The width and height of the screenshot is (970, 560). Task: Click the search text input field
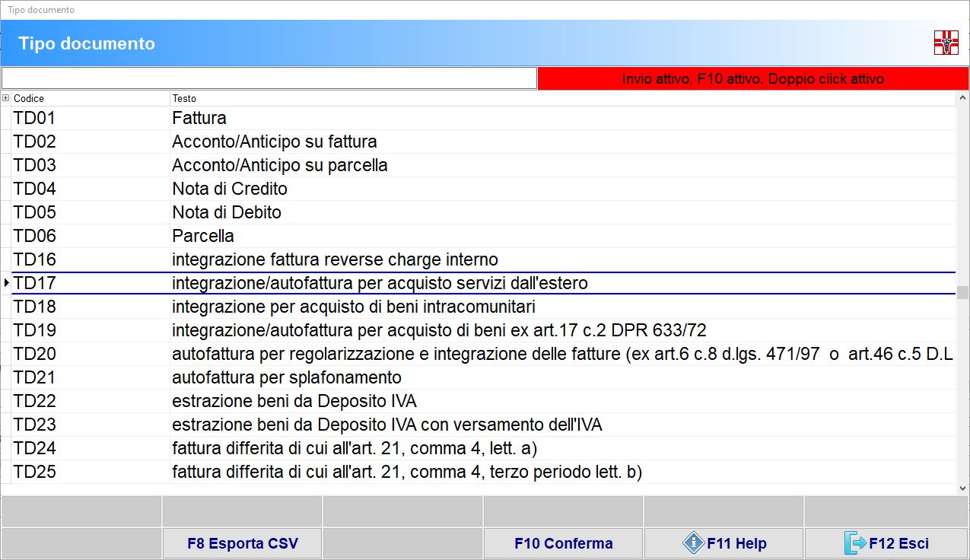pos(269,78)
